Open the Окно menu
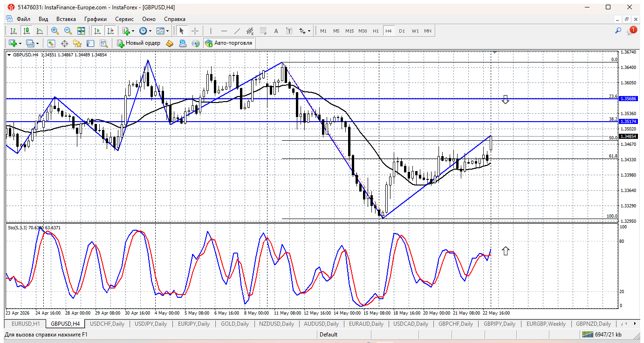 pos(149,19)
